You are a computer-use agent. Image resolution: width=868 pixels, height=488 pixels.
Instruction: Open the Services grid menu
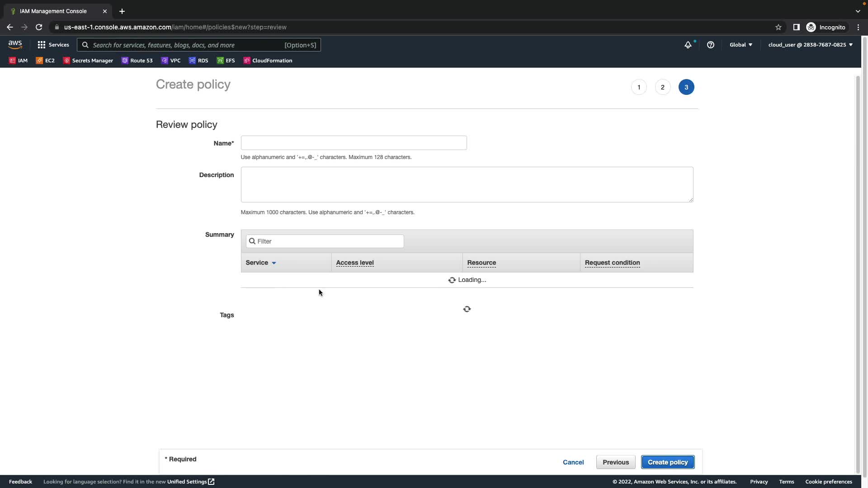tap(53, 45)
